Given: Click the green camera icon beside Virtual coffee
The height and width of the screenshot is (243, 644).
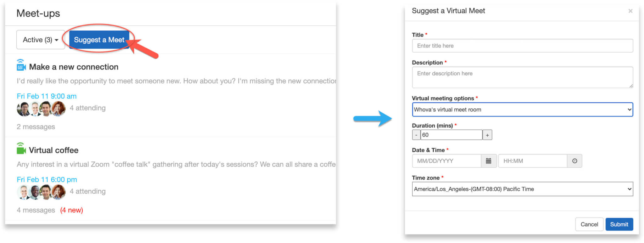Looking at the screenshot, I should pyautogui.click(x=21, y=149).
